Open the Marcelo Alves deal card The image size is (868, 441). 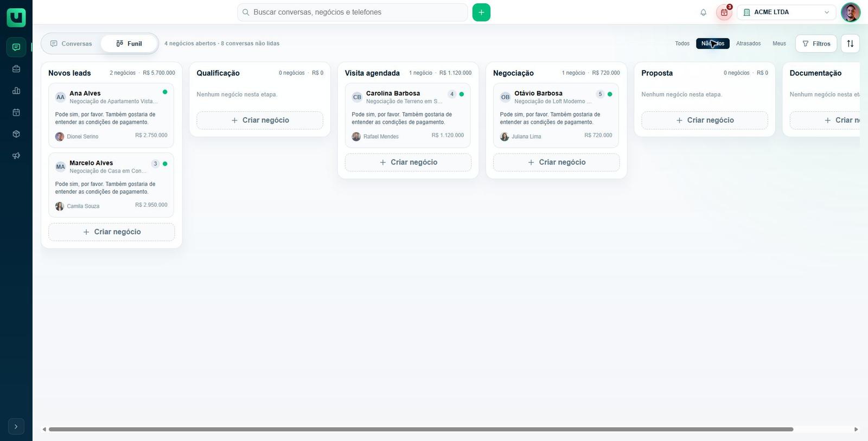pyautogui.click(x=111, y=184)
